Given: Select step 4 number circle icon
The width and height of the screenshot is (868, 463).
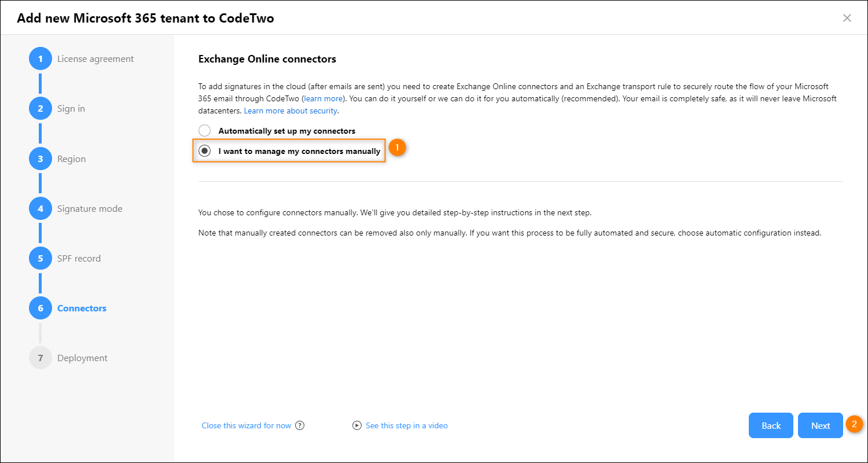Looking at the screenshot, I should (41, 208).
